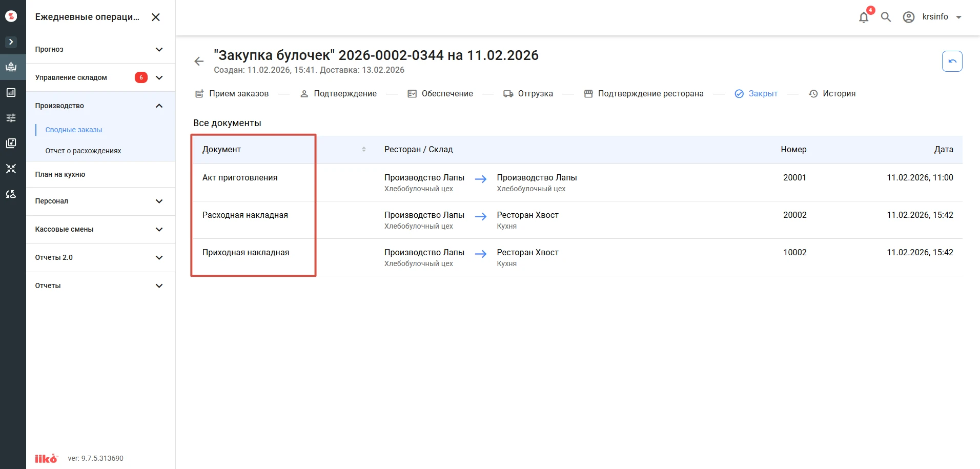Collapse the Производство section
This screenshot has height=469, width=980.
[x=100, y=106]
